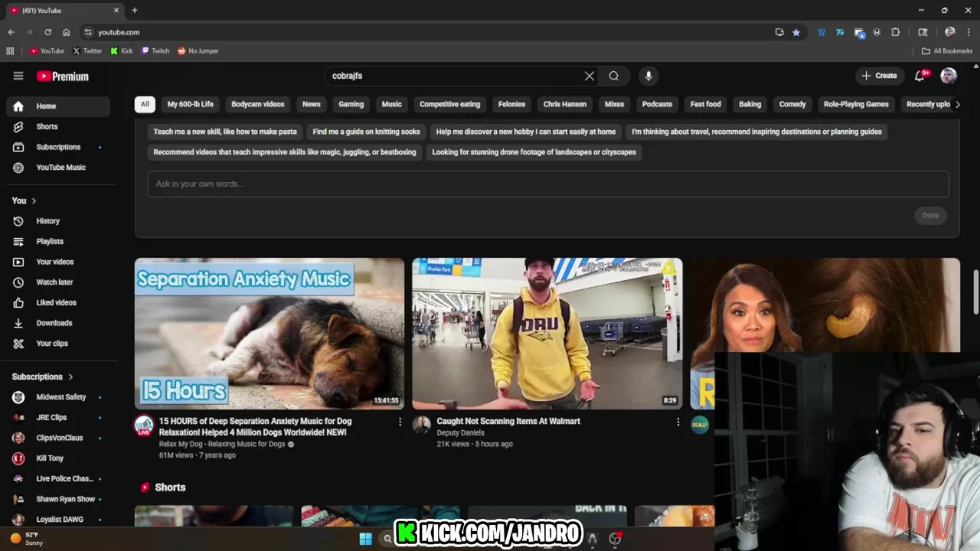Screen dimensions: 980x551
Task: Open Subscriptions in sidebar
Action: pos(58,147)
